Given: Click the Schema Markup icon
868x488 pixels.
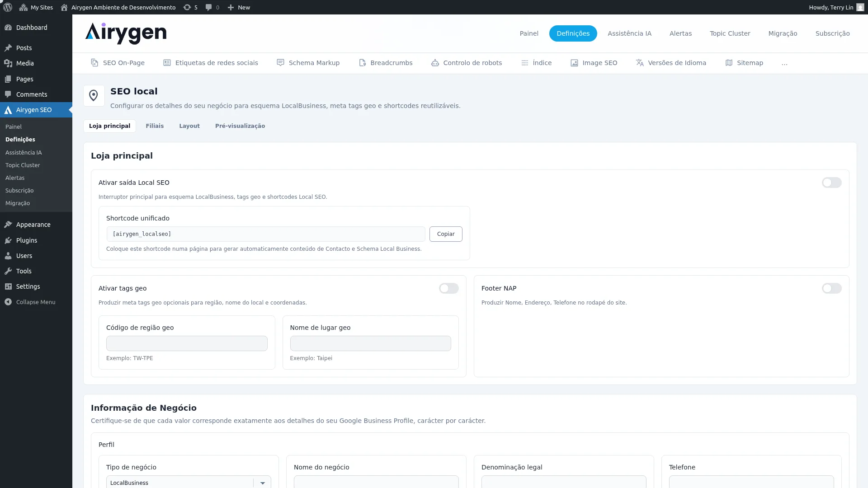Looking at the screenshot, I should (280, 63).
